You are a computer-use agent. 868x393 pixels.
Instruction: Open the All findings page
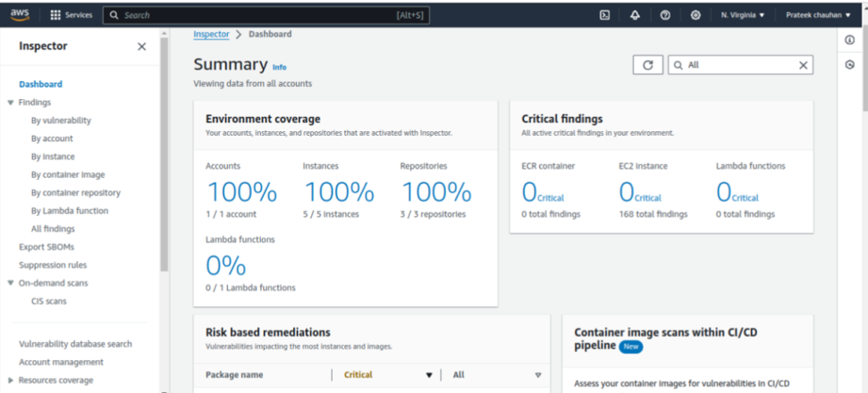point(53,229)
